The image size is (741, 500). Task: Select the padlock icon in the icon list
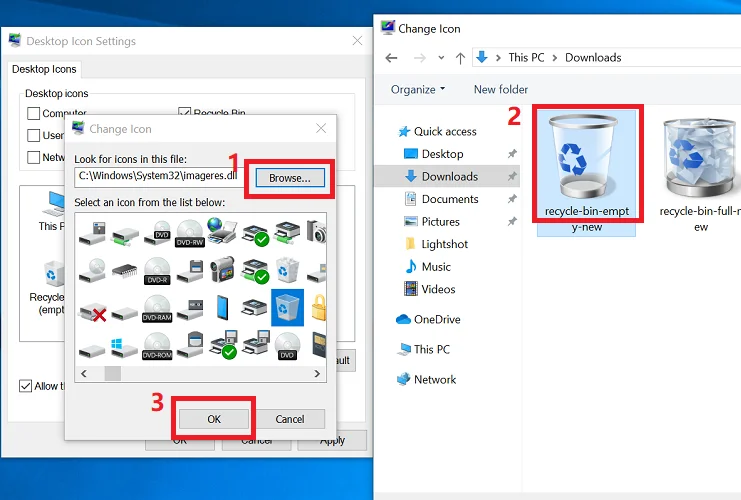tap(319, 307)
